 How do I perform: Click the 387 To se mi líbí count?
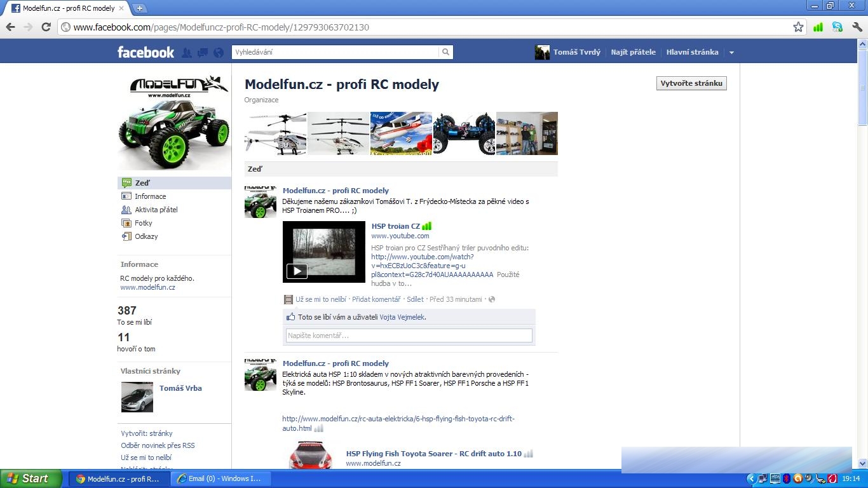[135, 315]
